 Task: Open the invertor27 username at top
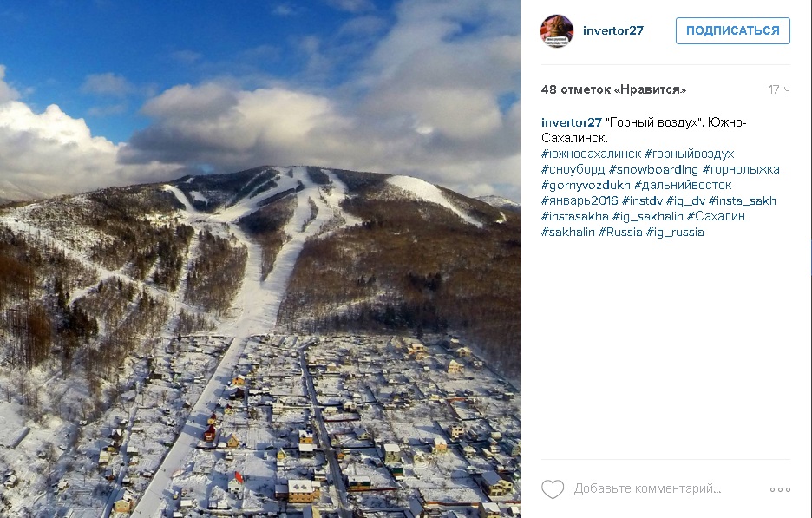point(613,30)
